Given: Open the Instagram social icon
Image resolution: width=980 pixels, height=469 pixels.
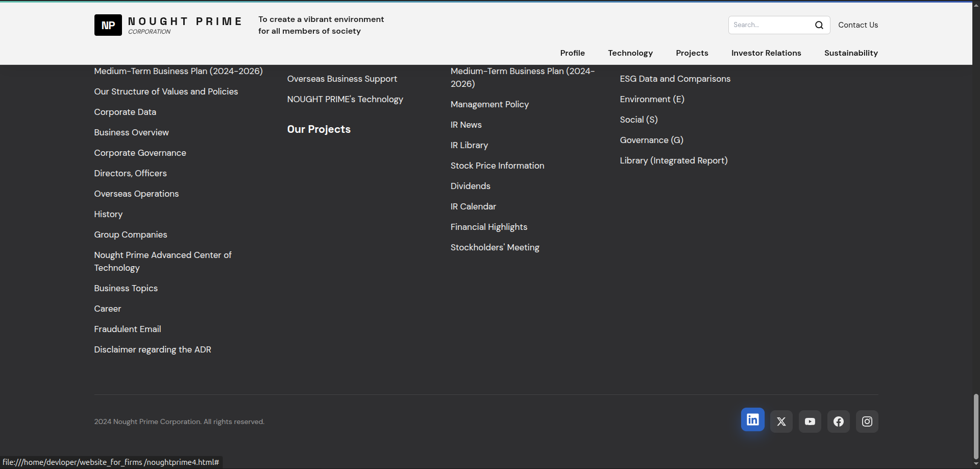Looking at the screenshot, I should click(867, 421).
